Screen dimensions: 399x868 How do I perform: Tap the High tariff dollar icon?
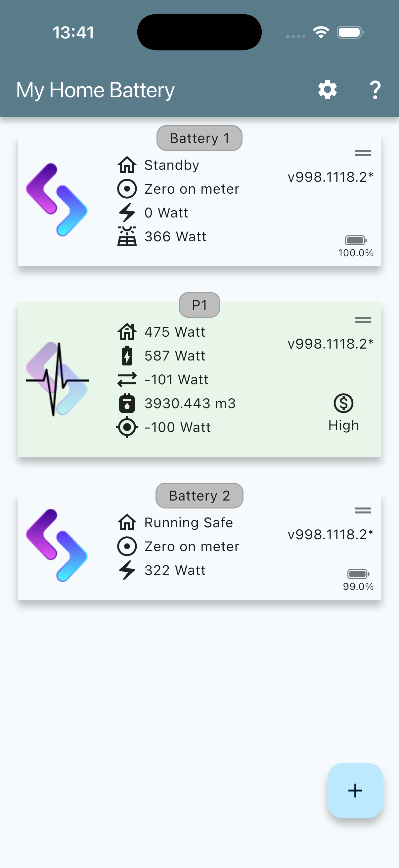[343, 403]
